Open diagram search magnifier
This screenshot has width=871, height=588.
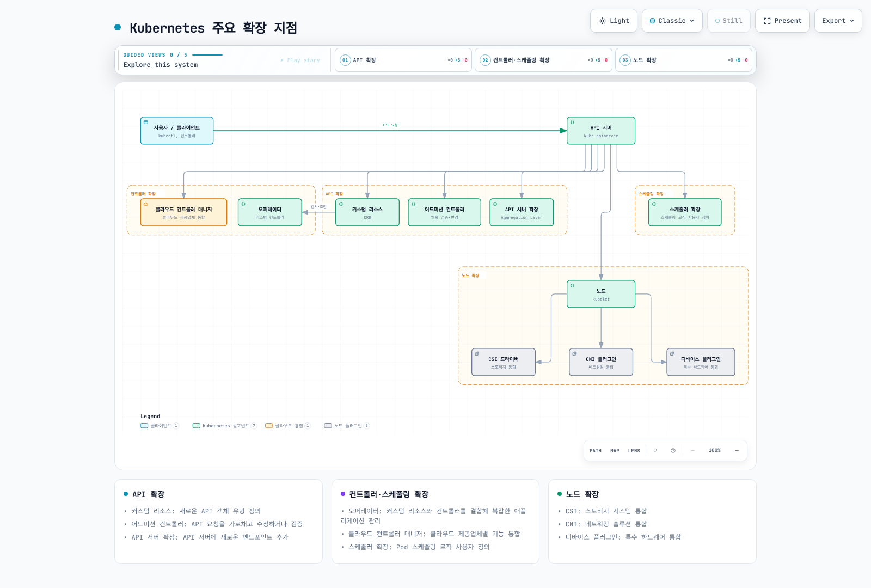[655, 451]
